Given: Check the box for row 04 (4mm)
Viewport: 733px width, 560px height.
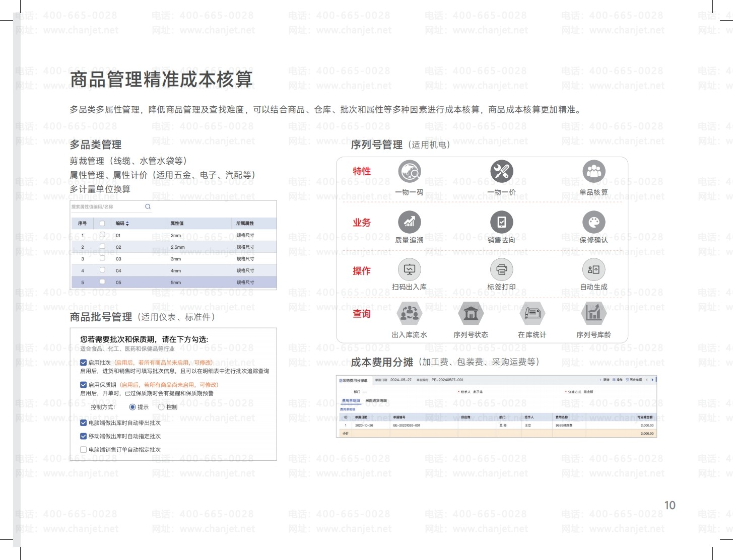Looking at the screenshot, I should [102, 270].
